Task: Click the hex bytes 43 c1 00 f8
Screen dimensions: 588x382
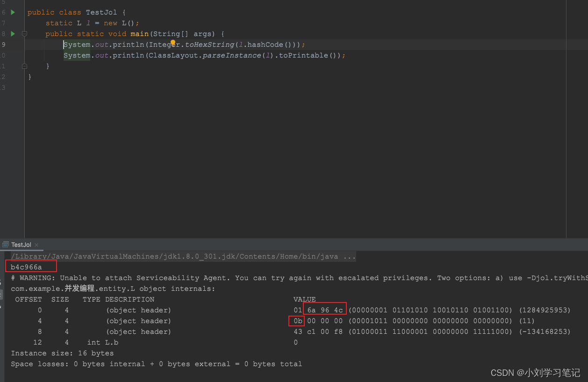Action: (x=318, y=332)
